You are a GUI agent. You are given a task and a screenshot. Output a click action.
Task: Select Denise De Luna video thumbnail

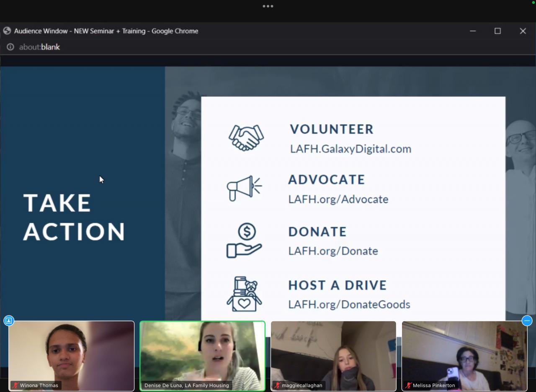coord(202,356)
